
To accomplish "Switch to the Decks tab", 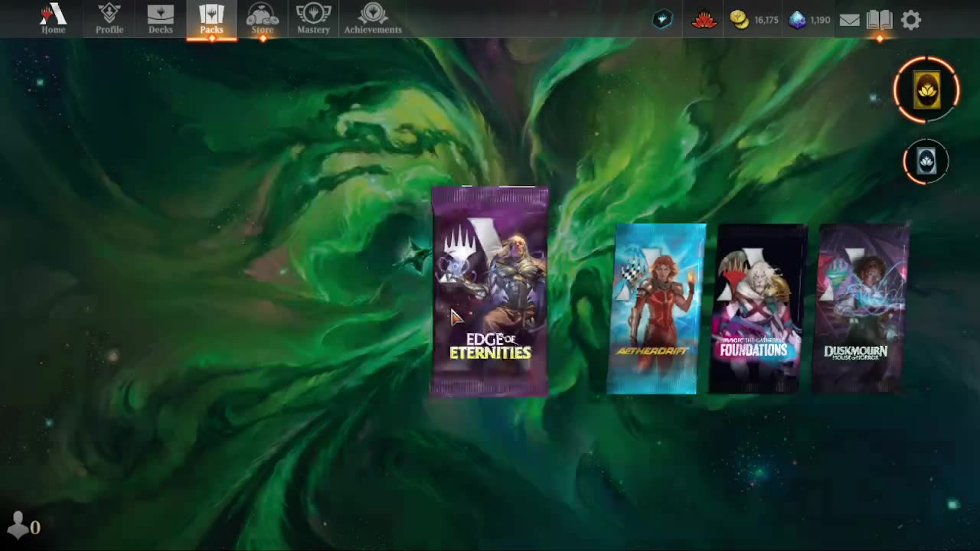I will (x=160, y=19).
